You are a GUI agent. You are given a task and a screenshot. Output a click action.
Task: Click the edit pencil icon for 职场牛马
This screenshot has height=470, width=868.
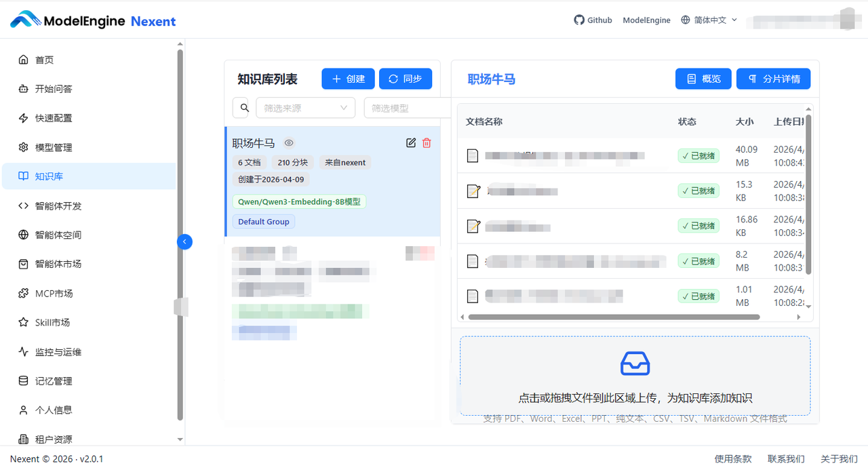[411, 142]
